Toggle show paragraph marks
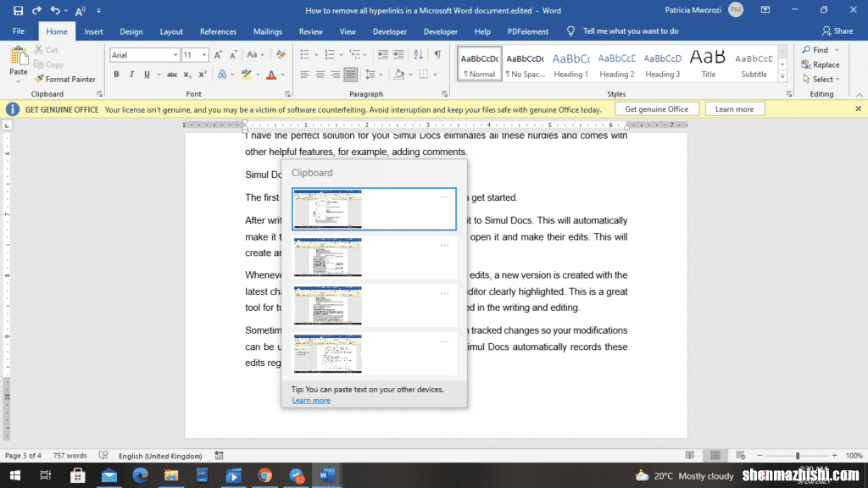868x488 pixels. tap(438, 54)
